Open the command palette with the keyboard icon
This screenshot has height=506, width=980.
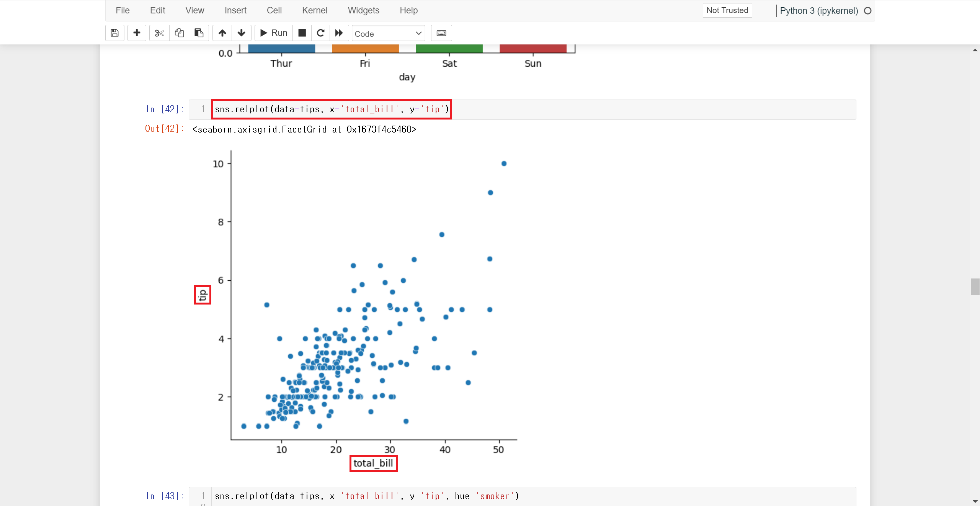tap(441, 33)
